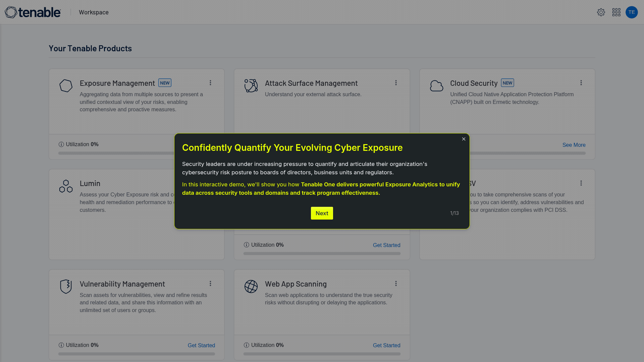The image size is (644, 362).
Task: Click the Web App Scanning utilization progress bar
Action: [322, 354]
